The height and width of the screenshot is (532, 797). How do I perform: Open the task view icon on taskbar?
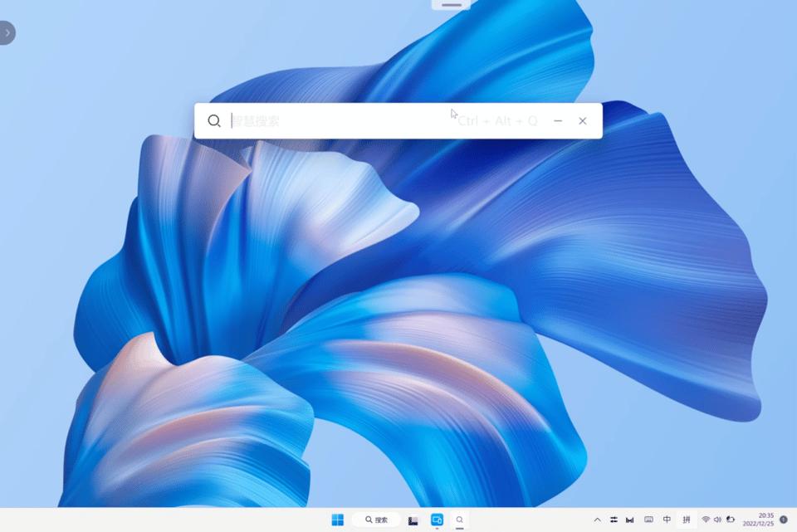click(x=413, y=520)
